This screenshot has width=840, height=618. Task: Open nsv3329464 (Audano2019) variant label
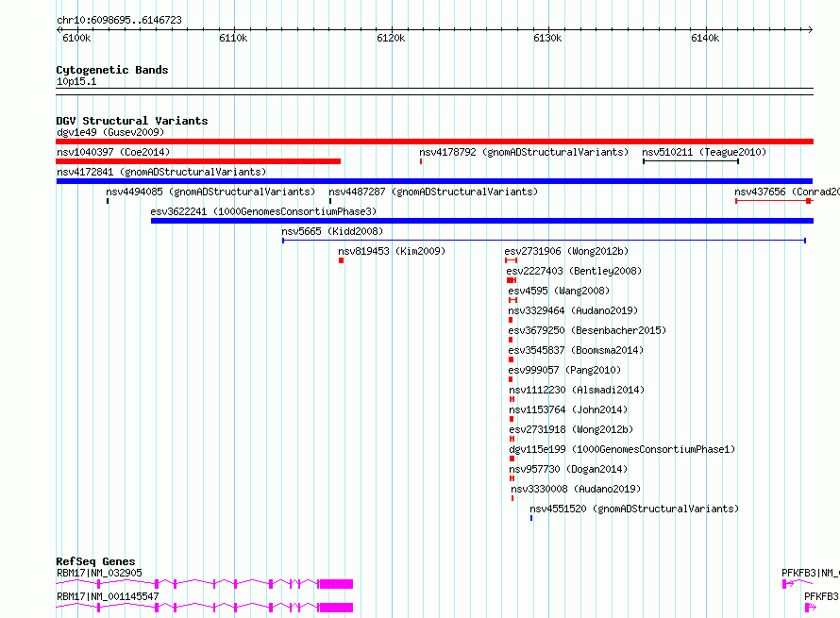(573, 310)
